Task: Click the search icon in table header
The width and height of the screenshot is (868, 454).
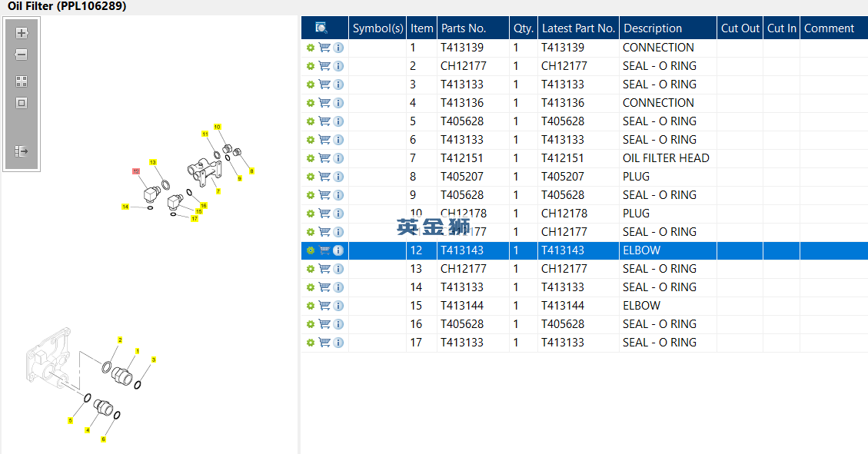Action: click(321, 28)
